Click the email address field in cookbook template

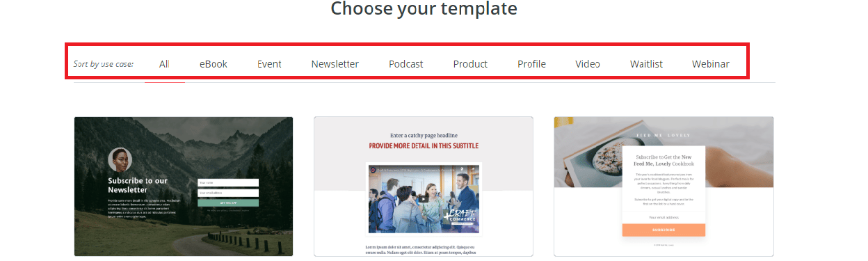(664, 217)
